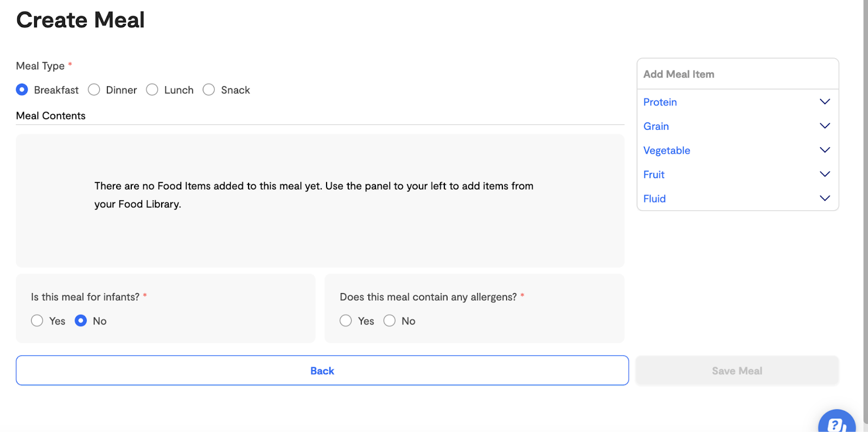Click the Fruit chevron arrow
This screenshot has height=432, width=868.
tap(825, 174)
